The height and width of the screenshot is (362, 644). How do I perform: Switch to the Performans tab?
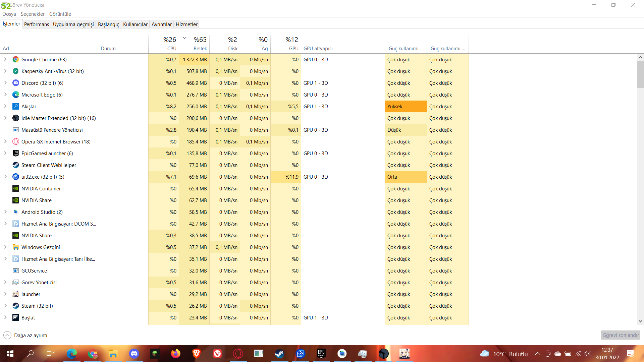point(37,24)
